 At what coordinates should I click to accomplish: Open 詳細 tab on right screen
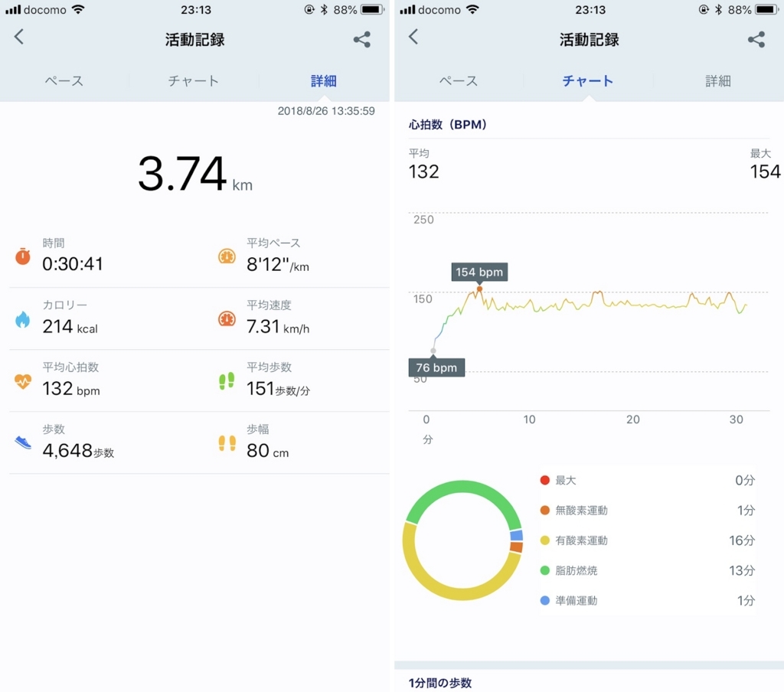718,80
